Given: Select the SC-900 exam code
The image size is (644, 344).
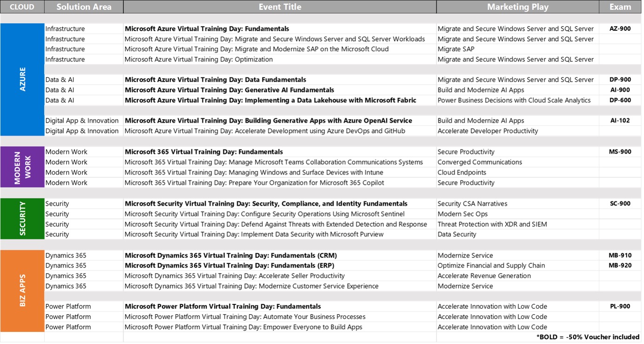Looking at the screenshot, I should 620,203.
